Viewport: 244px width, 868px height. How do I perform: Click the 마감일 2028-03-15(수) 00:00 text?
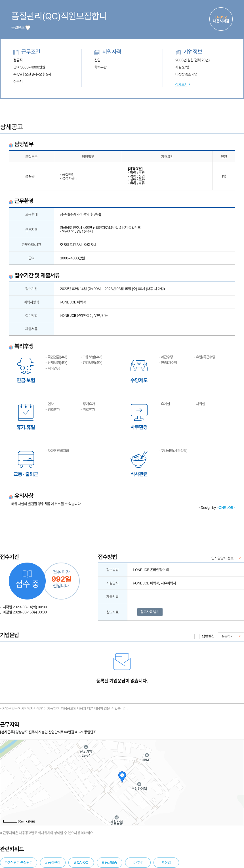(x=25, y=612)
